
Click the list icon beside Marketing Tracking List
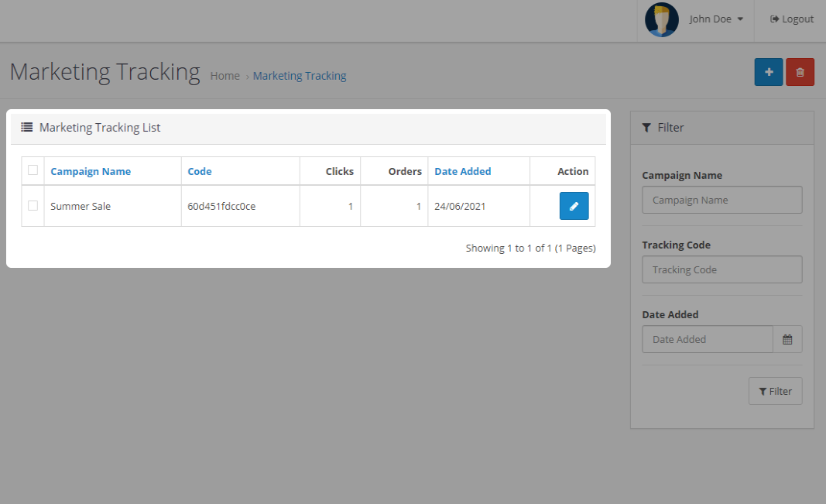[26, 127]
